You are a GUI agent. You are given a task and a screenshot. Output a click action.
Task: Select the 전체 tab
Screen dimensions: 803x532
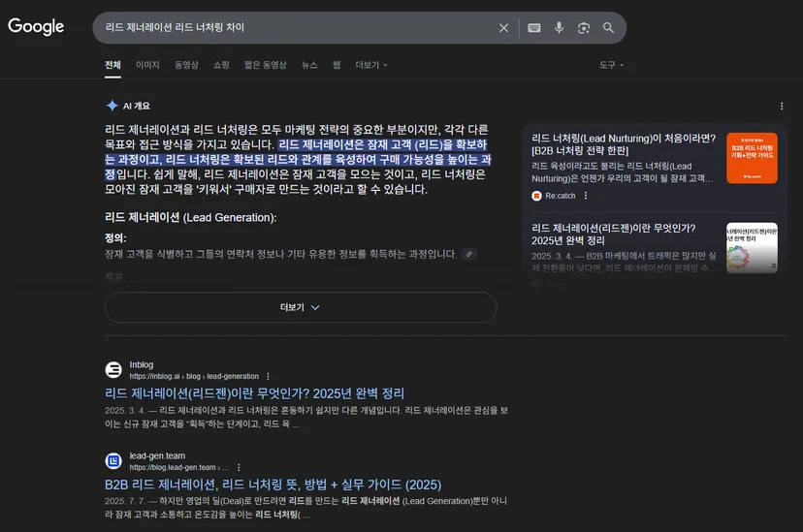112,65
